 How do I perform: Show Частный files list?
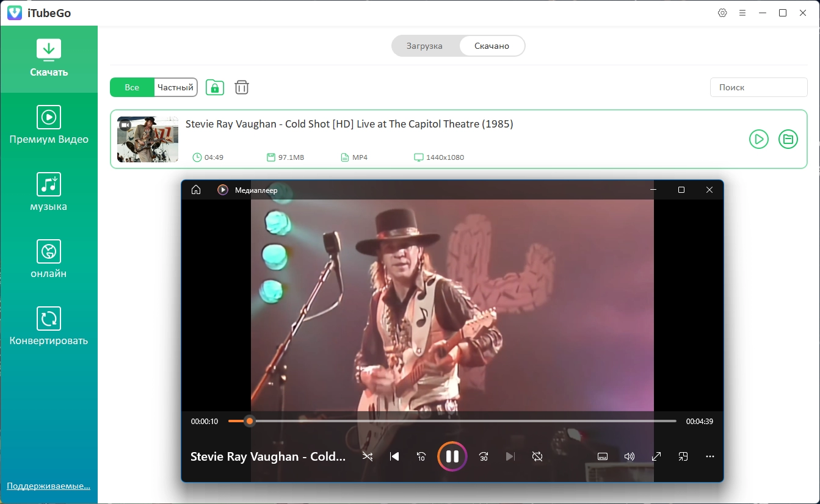point(175,87)
